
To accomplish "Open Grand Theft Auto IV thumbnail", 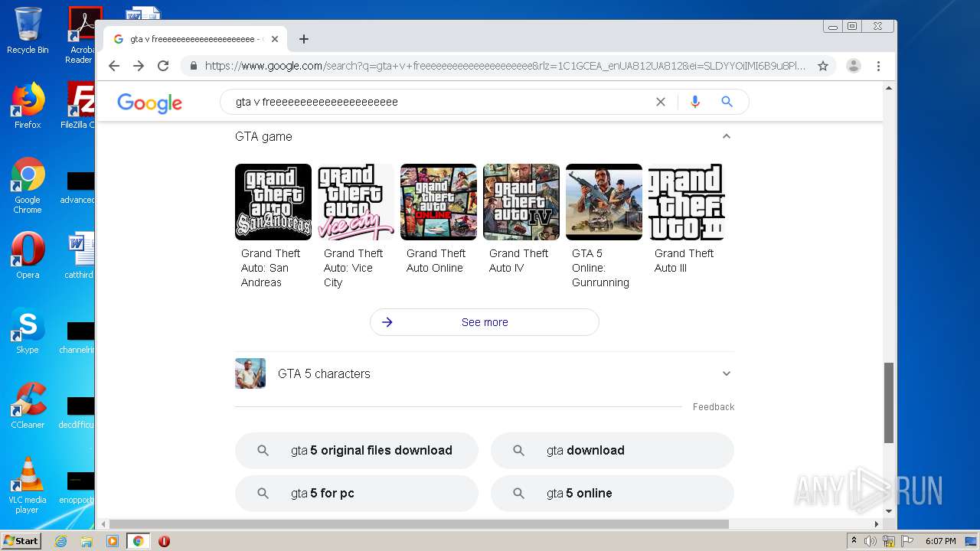I will (x=521, y=202).
